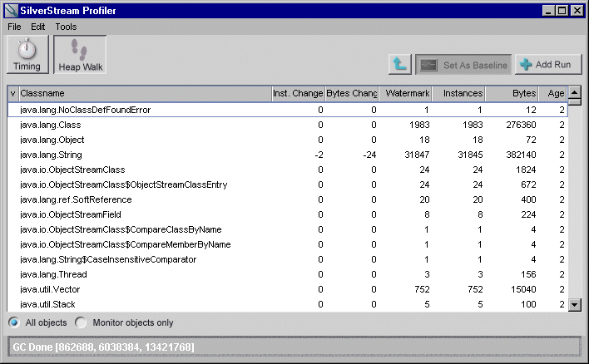Click bytes value 382140
This screenshot has width=589, height=364.
pyautogui.click(x=521, y=155)
